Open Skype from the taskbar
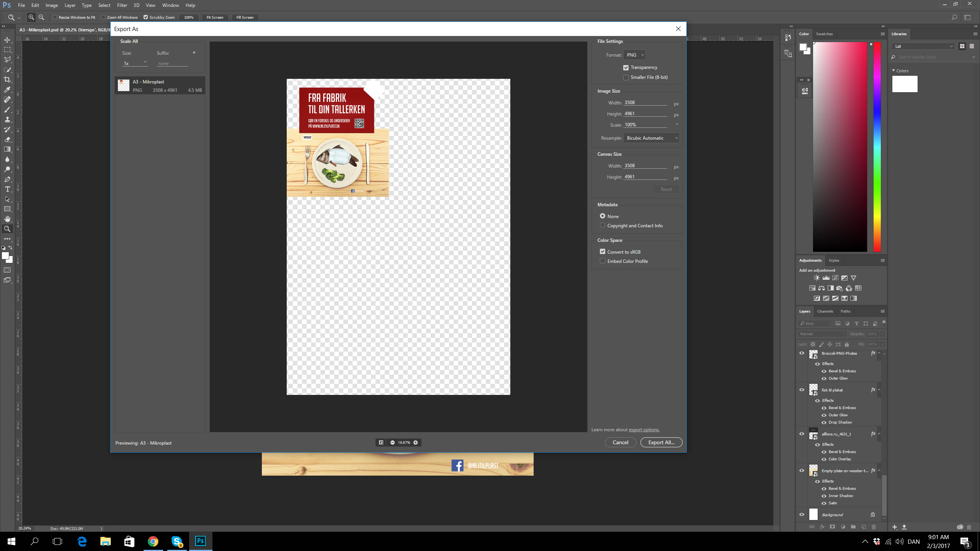The height and width of the screenshot is (551, 980). click(x=176, y=541)
